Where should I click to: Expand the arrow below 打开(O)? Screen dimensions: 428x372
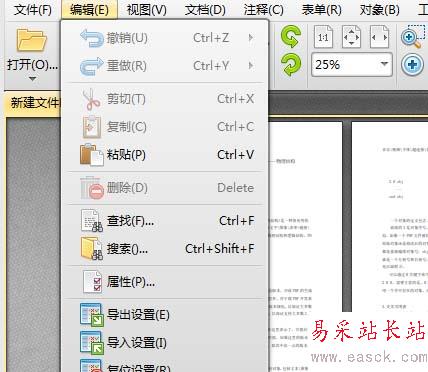coord(32,79)
